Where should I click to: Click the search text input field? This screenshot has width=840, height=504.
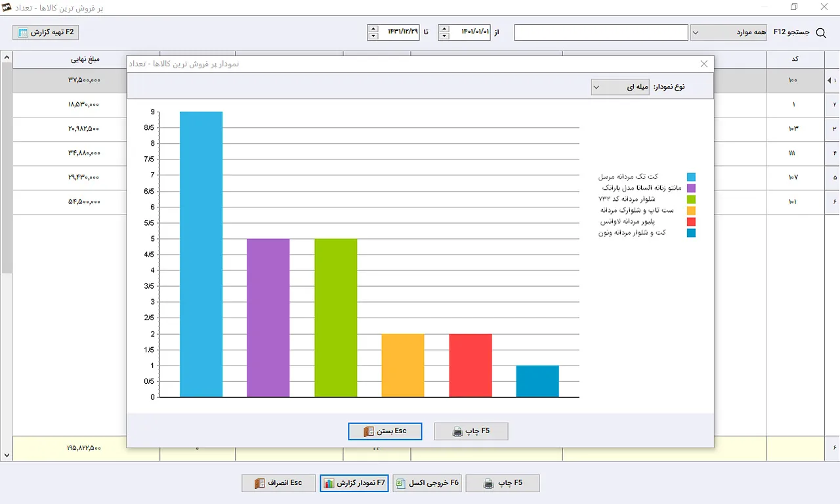pyautogui.click(x=601, y=32)
